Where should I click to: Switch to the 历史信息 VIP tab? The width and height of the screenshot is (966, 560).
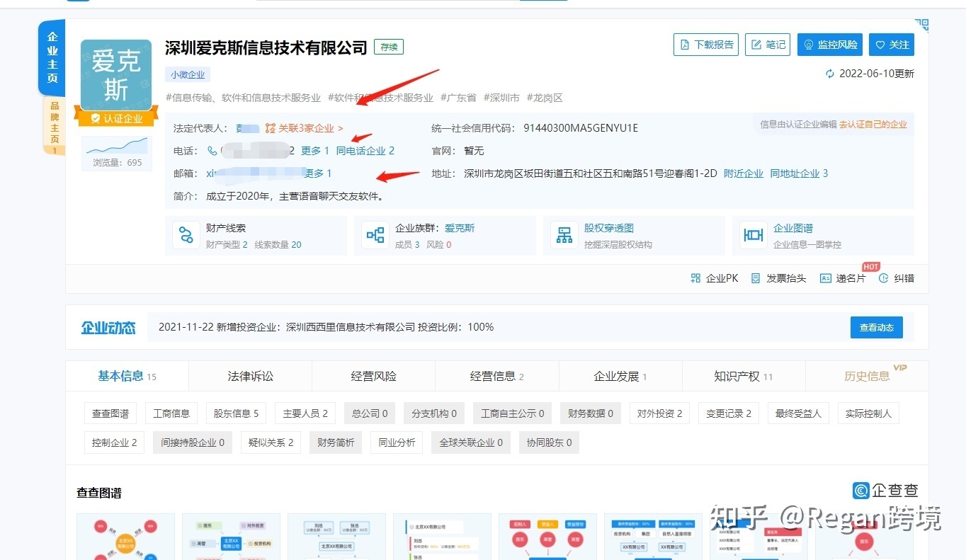click(867, 376)
